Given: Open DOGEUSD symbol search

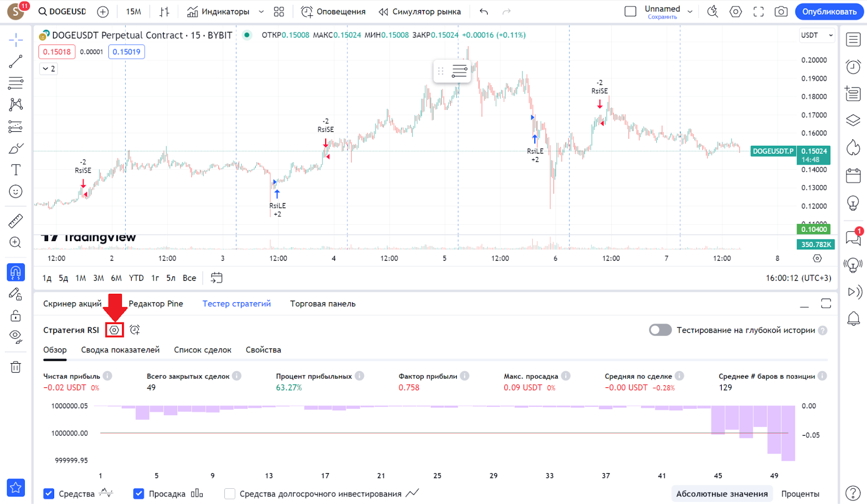Looking at the screenshot, I should 62,11.
